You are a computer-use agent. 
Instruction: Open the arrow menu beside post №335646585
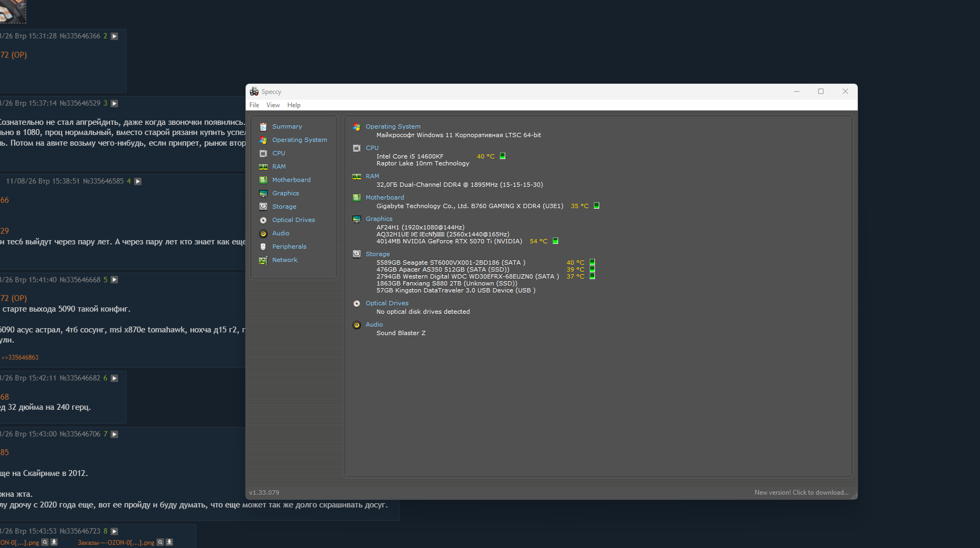(x=138, y=181)
